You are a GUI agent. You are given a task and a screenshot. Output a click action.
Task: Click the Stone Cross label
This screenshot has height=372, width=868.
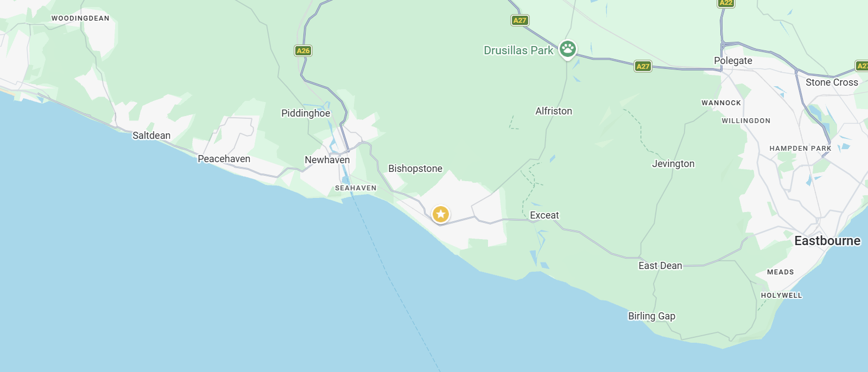coord(832,82)
